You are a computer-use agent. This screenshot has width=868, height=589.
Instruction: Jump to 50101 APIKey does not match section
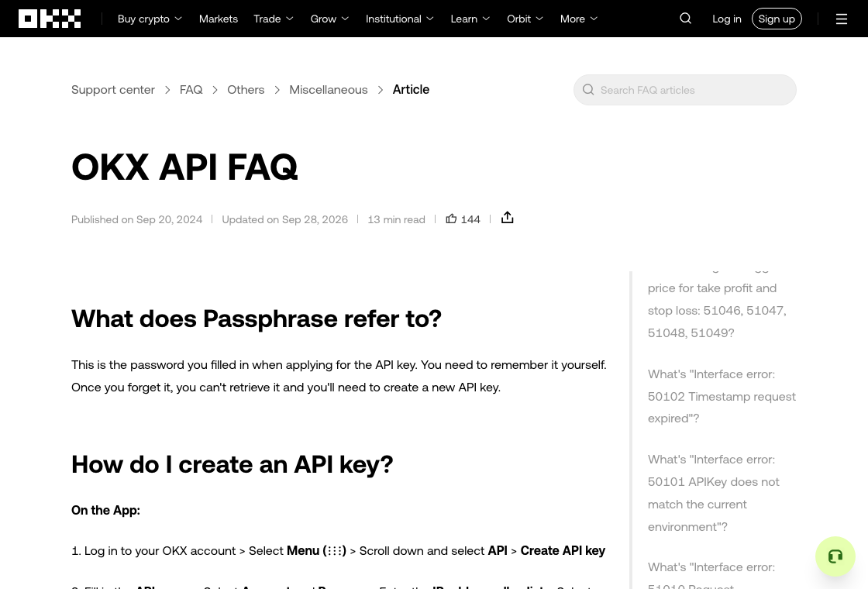714,493
